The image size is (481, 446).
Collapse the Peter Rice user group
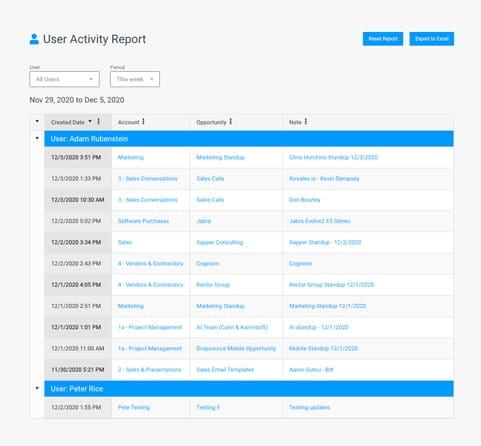(37, 388)
